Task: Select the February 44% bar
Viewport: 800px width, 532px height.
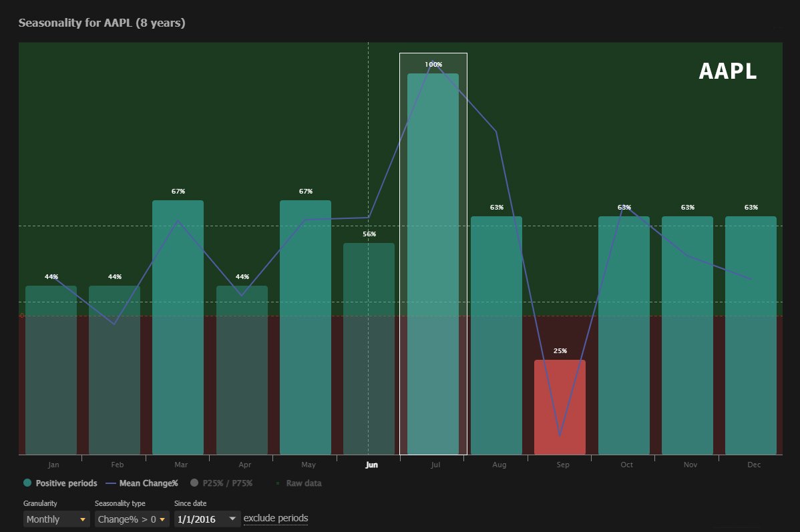Action: click(114, 370)
